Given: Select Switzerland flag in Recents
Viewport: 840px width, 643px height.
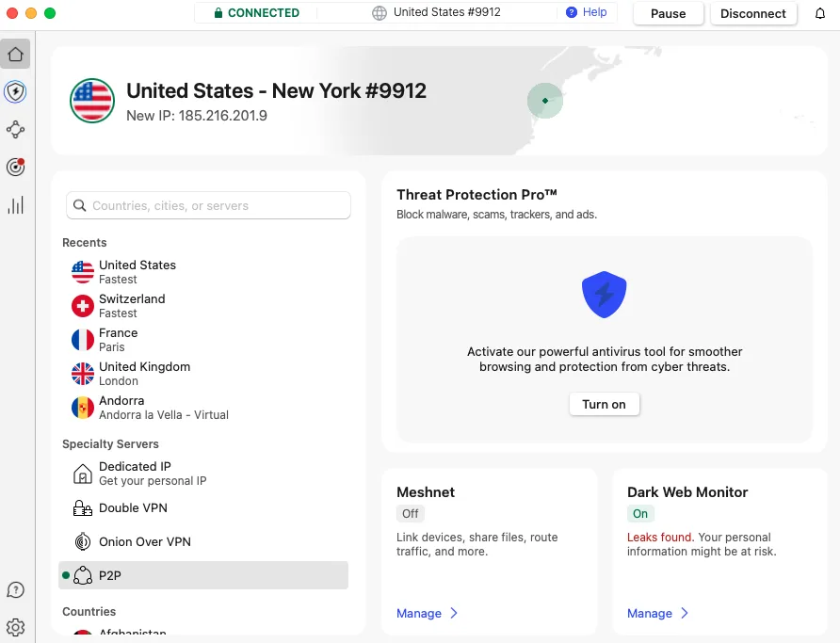Looking at the screenshot, I should [x=83, y=306].
